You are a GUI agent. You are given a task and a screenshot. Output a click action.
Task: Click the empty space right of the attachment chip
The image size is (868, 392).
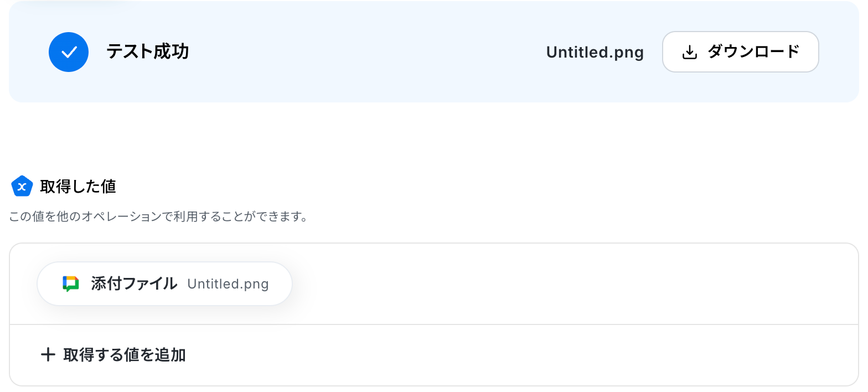[x=554, y=283]
